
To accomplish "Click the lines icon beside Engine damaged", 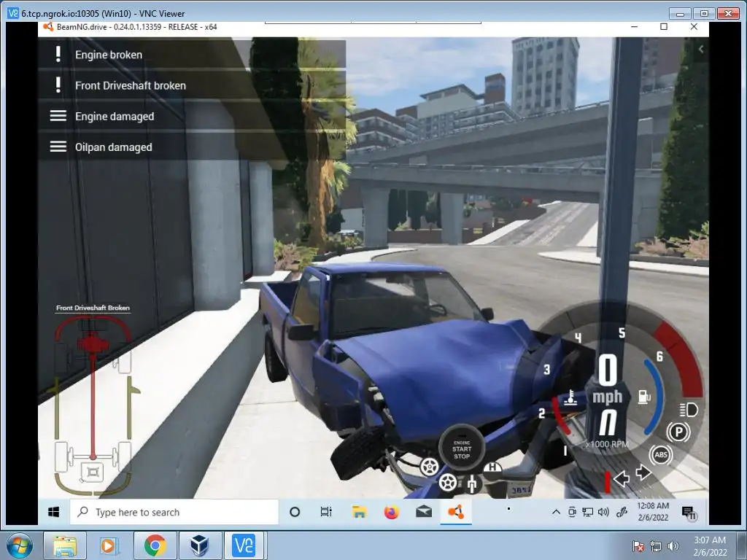I will [58, 116].
